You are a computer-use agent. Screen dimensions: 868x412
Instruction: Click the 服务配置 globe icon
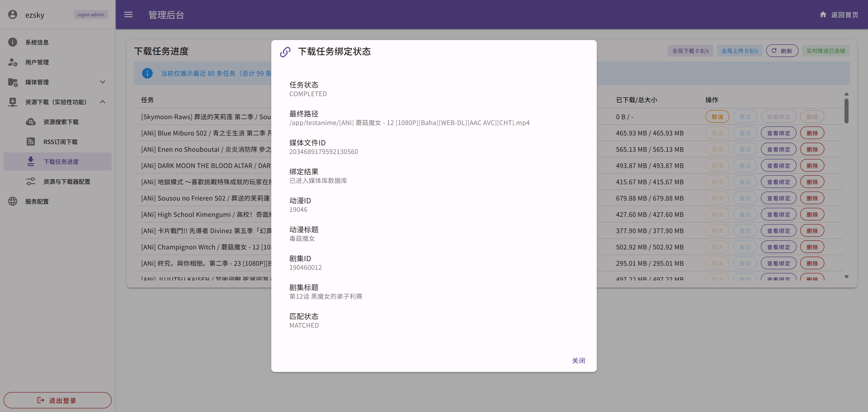[x=12, y=201]
